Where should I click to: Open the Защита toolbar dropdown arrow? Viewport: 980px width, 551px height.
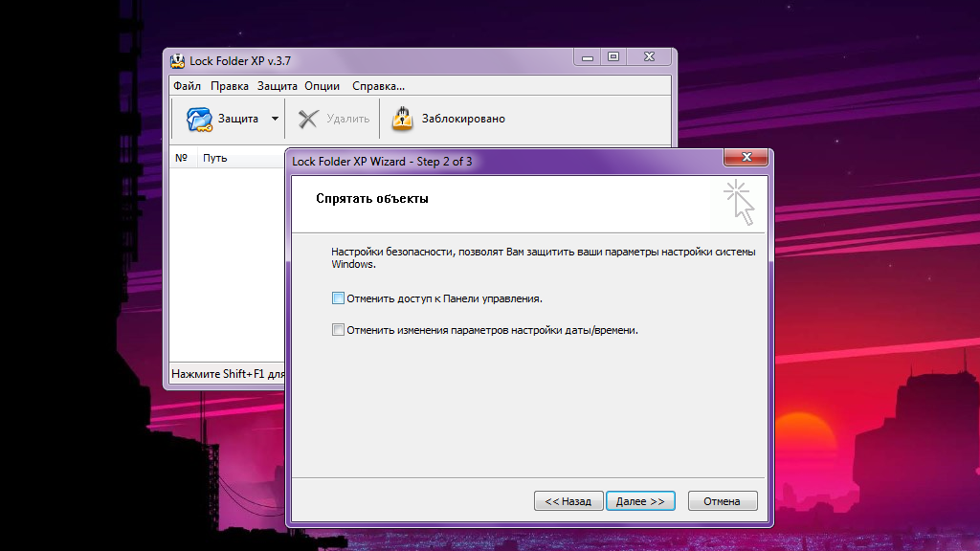(275, 119)
